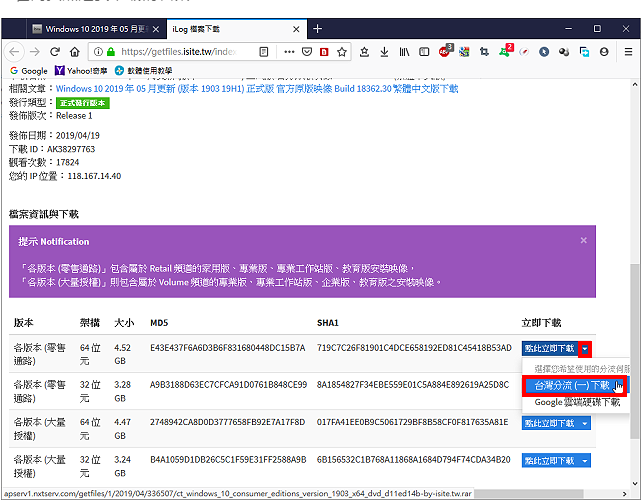The height and width of the screenshot is (504, 644).
Task: Expand download dropdown for 32-bit volume license row
Action: [585, 461]
